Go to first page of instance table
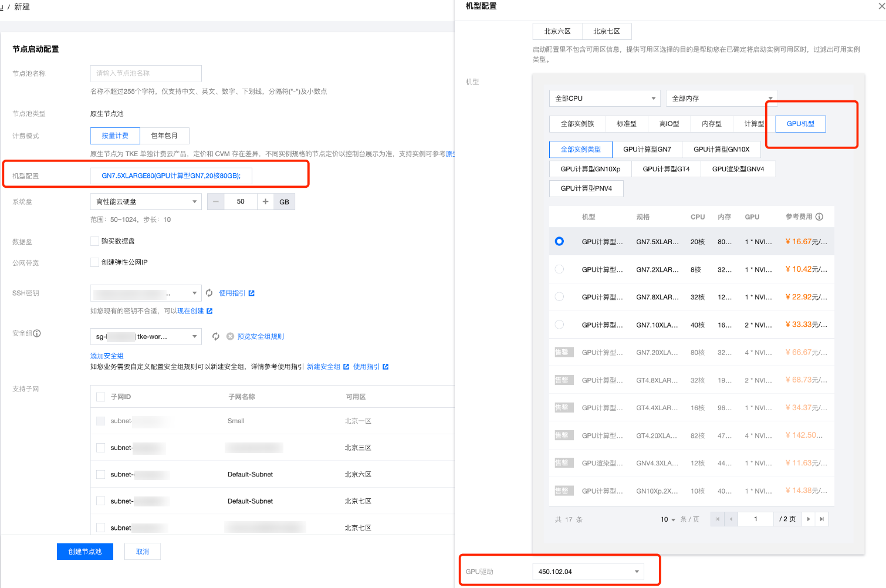This screenshot has width=886, height=588. tap(717, 519)
